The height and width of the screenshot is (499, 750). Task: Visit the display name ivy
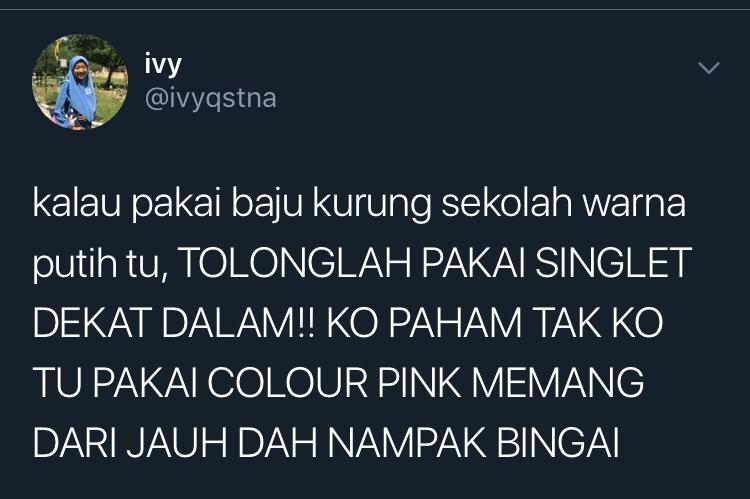point(163,65)
